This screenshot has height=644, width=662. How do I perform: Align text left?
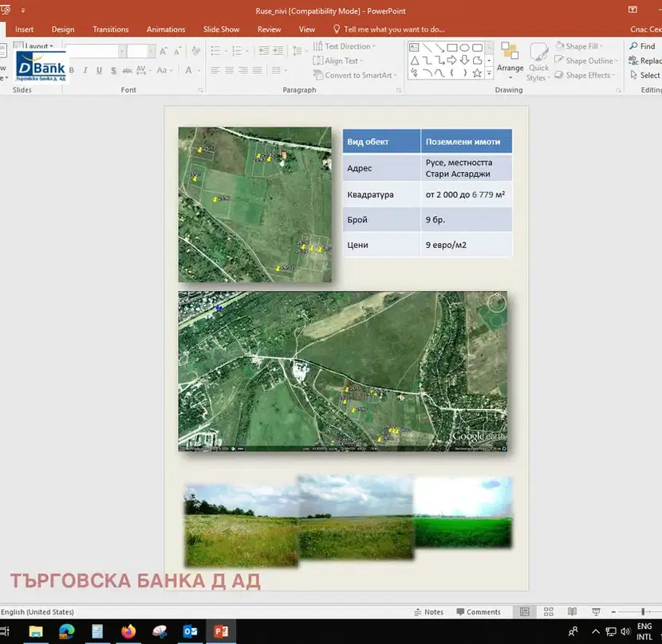click(x=215, y=70)
